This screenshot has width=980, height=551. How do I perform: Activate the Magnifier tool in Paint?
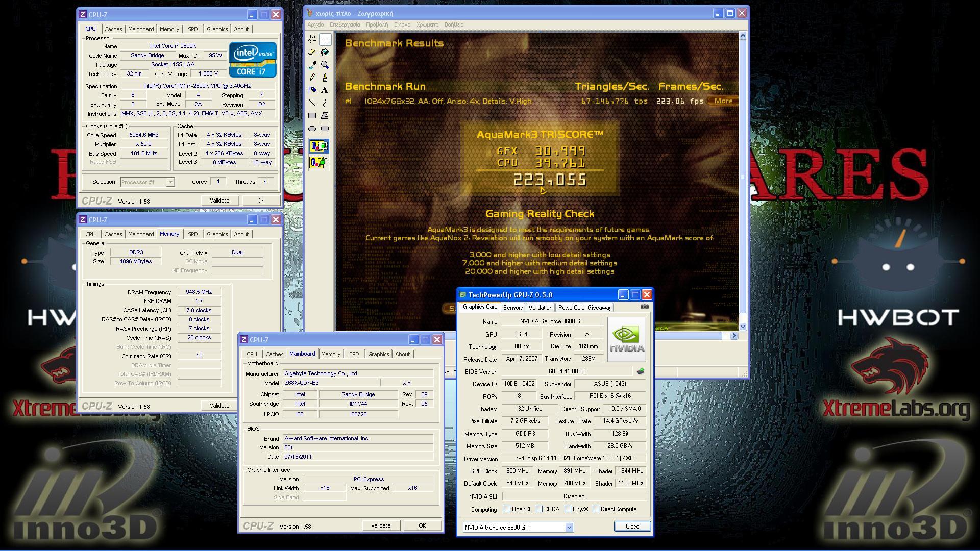click(x=325, y=65)
